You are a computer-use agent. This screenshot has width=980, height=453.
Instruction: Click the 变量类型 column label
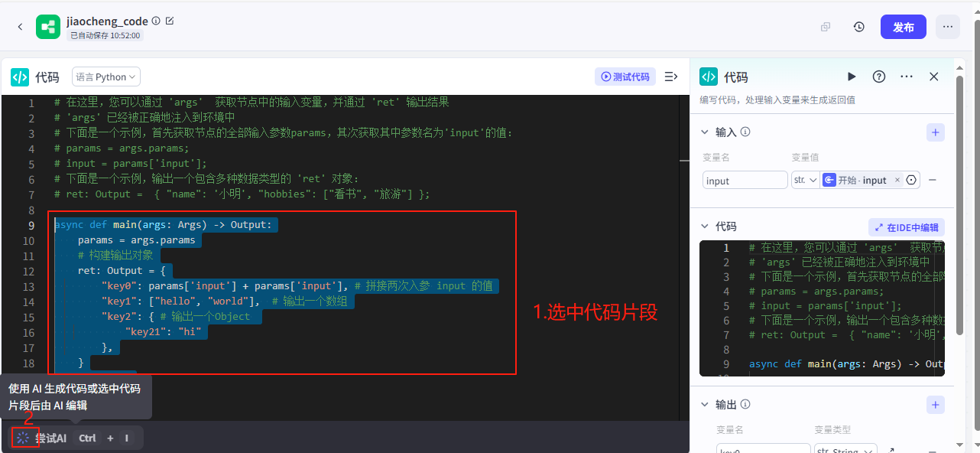pos(832,429)
